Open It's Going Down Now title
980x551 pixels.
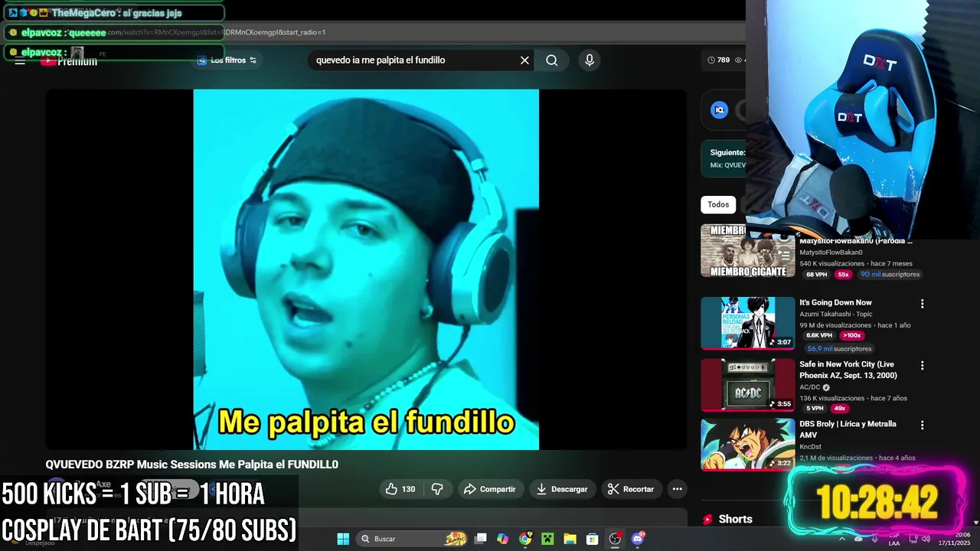click(835, 302)
